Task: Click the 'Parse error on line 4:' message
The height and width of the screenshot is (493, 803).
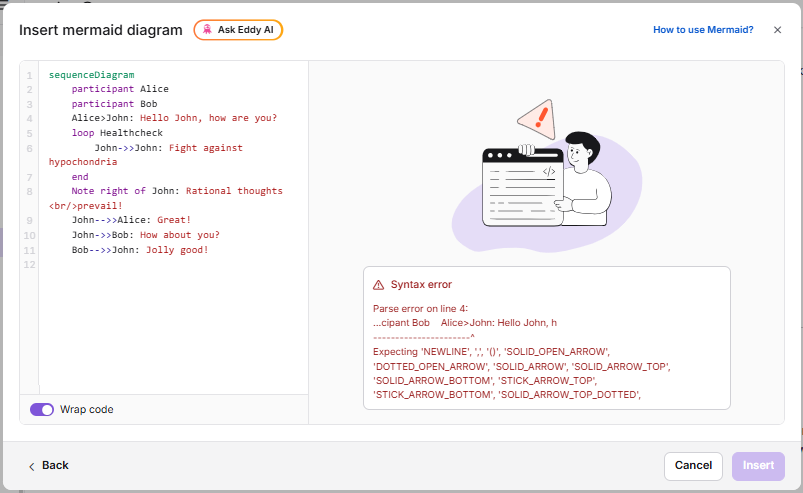Action: (420, 309)
